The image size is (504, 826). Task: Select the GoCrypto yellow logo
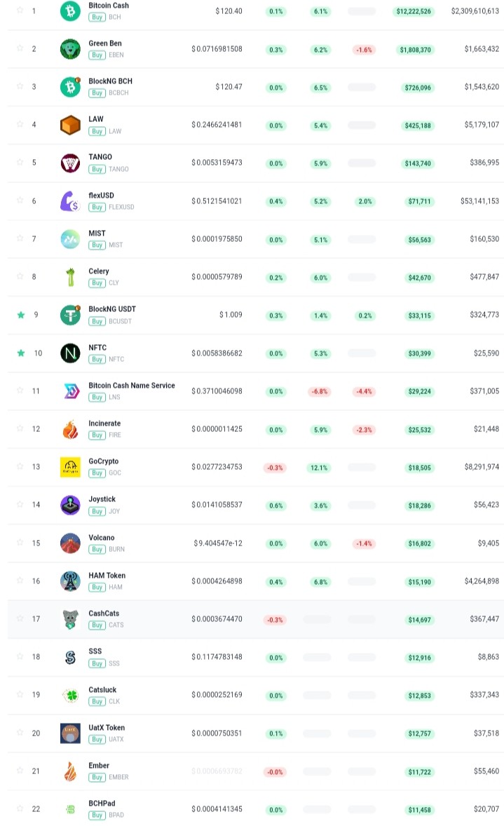70,467
